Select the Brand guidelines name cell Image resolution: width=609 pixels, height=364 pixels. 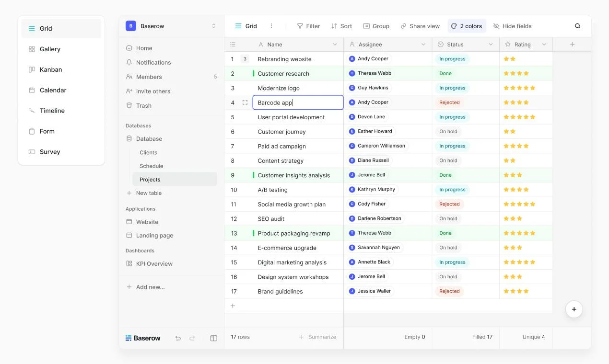[298, 291]
